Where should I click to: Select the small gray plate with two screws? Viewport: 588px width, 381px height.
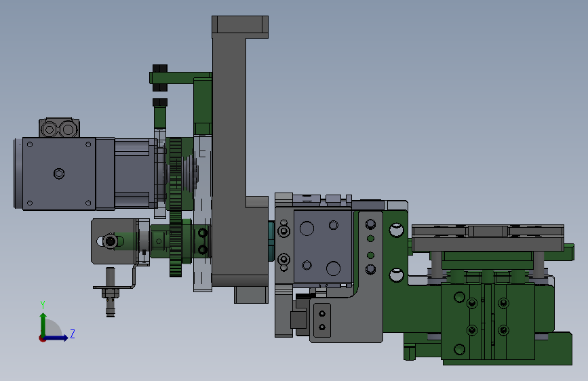[x=321, y=320]
